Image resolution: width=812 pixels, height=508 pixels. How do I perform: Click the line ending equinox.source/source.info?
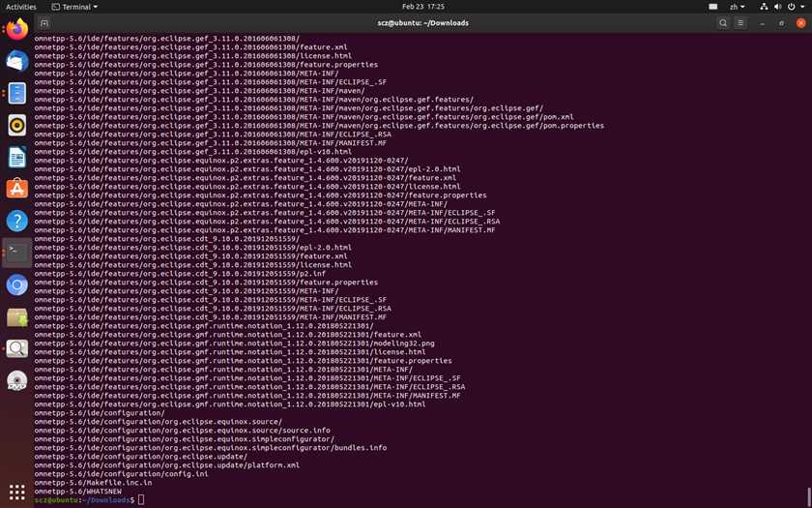[183, 431]
